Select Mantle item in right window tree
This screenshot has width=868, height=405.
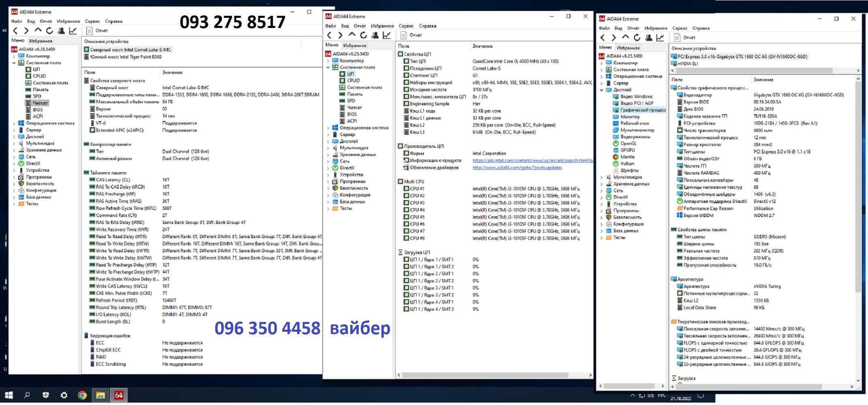point(627,157)
